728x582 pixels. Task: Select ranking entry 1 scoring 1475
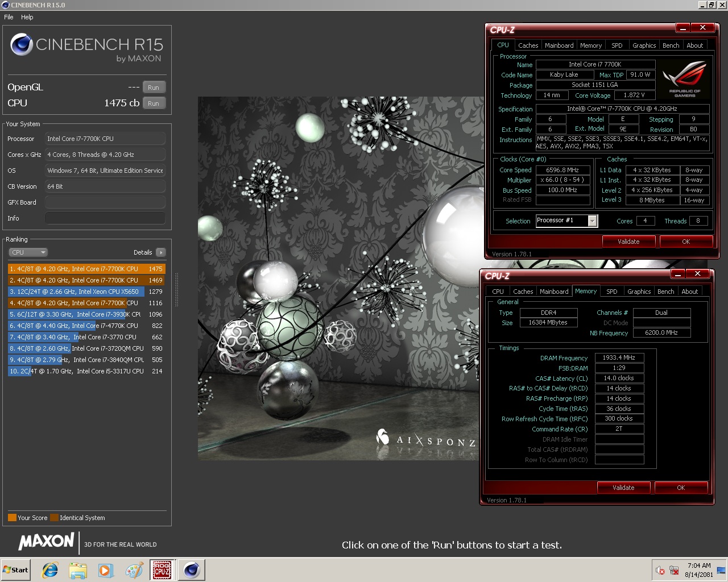coord(86,269)
